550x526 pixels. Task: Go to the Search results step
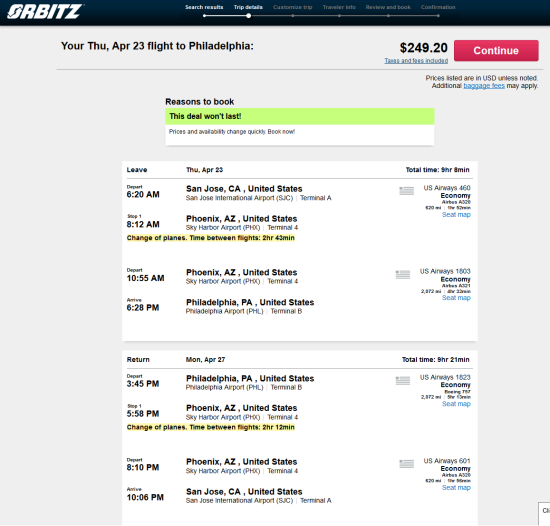click(204, 7)
